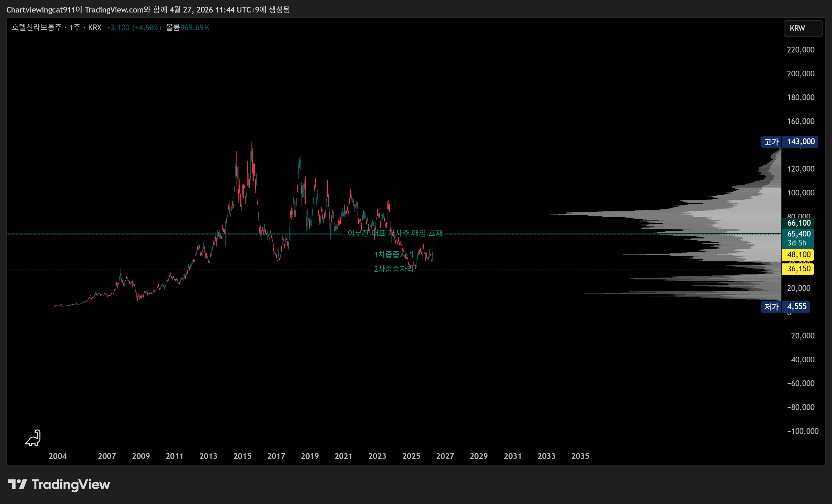Click the 고가 143,000 price label
832x504 pixels.
pyautogui.click(x=790, y=141)
